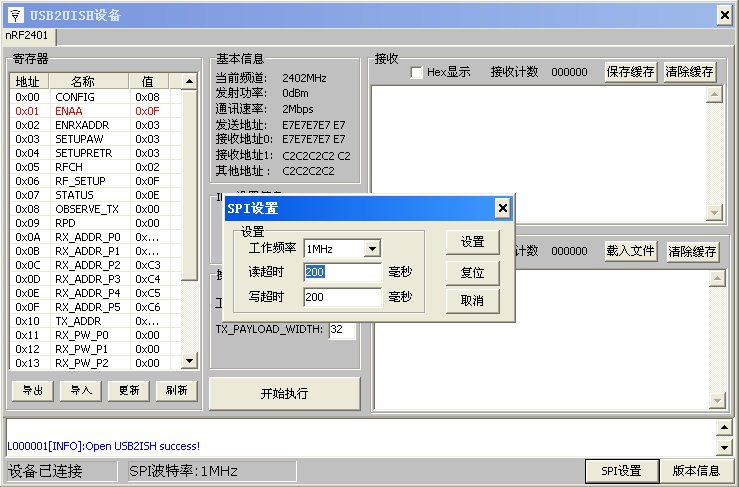739x487 pixels.
Task: Select the TX_ADDR register row
Action: click(95, 321)
